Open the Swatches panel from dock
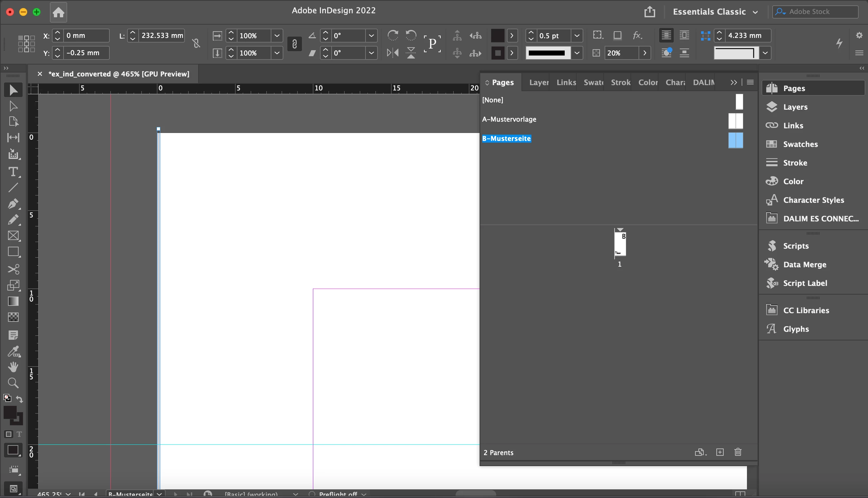Screen dimensions: 868x498 [800, 144]
